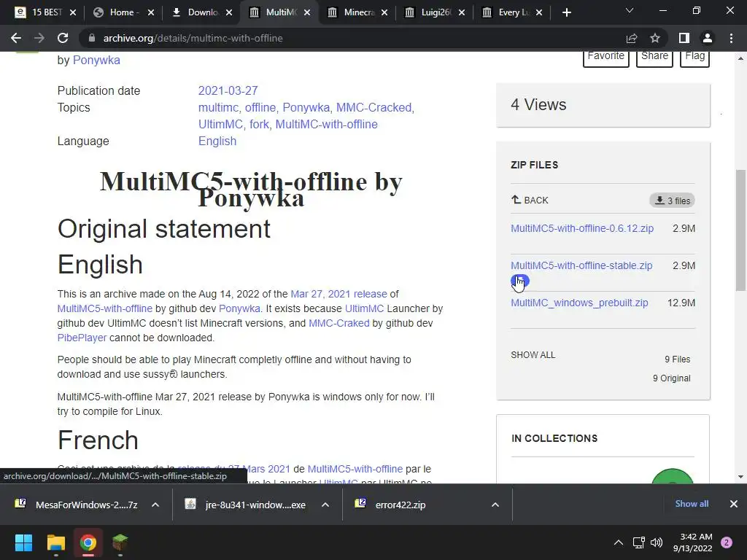Click the Flag button
Viewport: 747px width, 560px height.
click(x=694, y=56)
